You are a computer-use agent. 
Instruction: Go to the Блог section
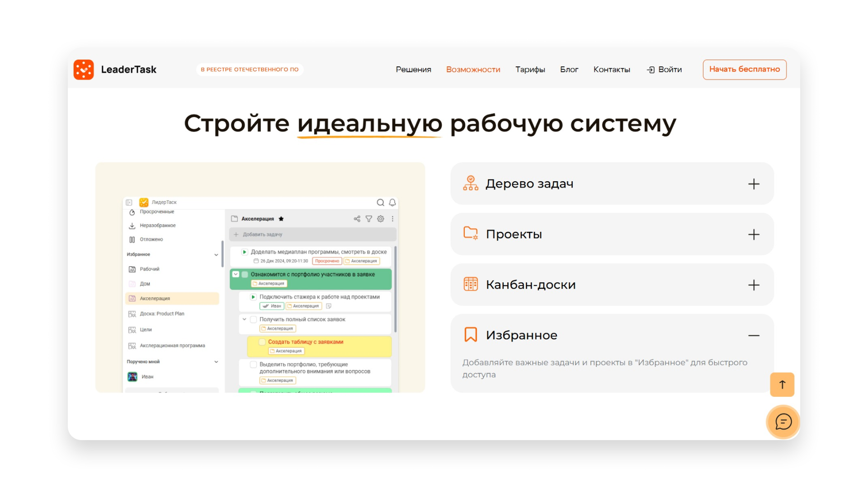click(569, 69)
